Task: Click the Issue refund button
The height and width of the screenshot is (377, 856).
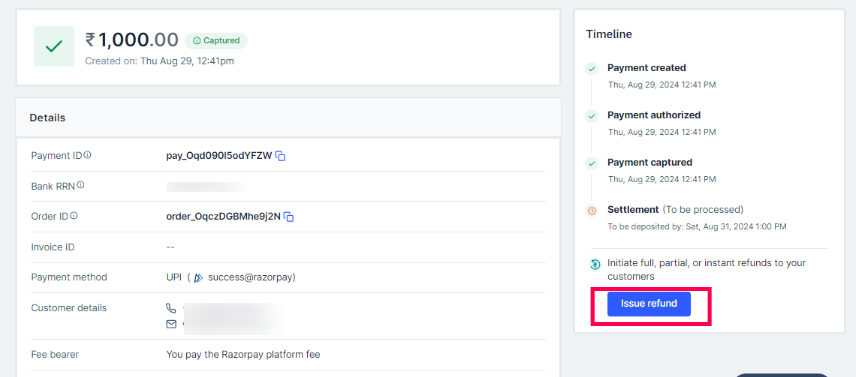Action: pyautogui.click(x=649, y=304)
